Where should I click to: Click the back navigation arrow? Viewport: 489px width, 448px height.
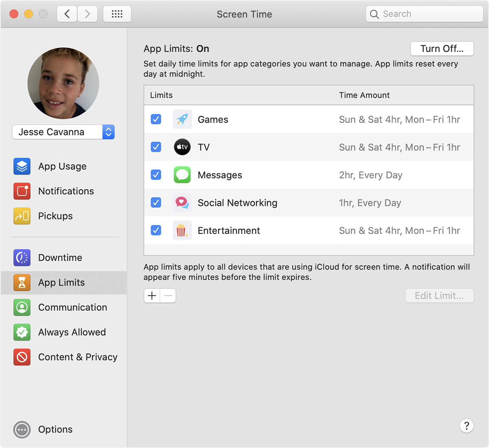click(67, 13)
